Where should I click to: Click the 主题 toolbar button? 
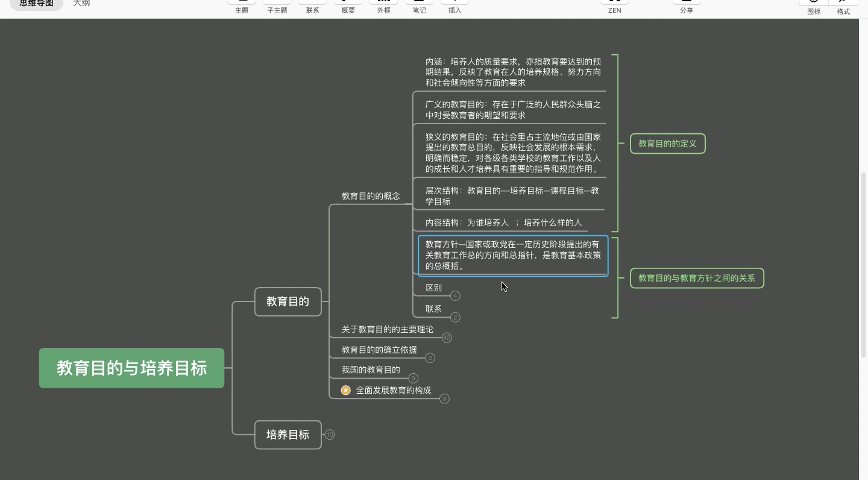pos(242,7)
